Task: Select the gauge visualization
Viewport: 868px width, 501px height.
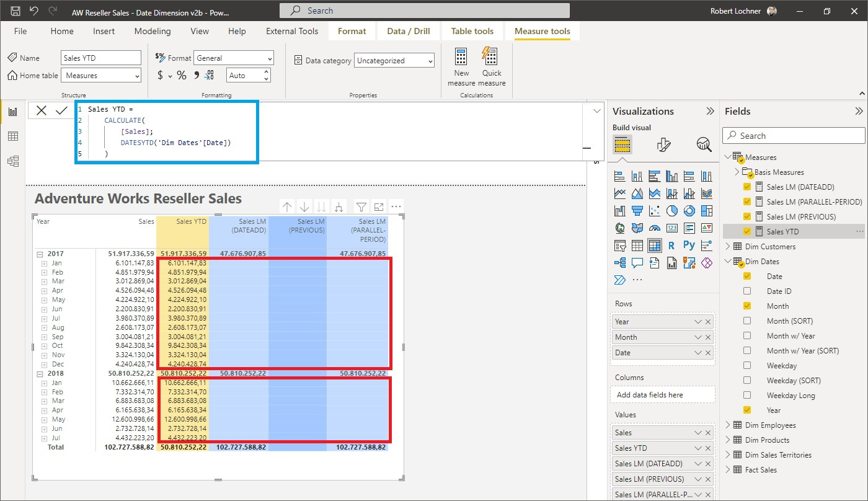Action: [x=654, y=227]
